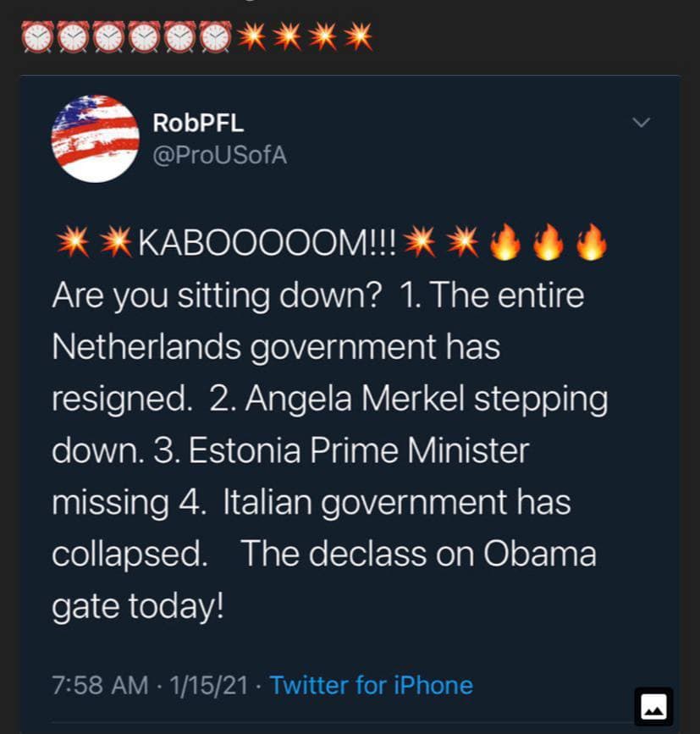
Task: Click the 7:58 AM tweet timestamp
Action: pos(100,684)
